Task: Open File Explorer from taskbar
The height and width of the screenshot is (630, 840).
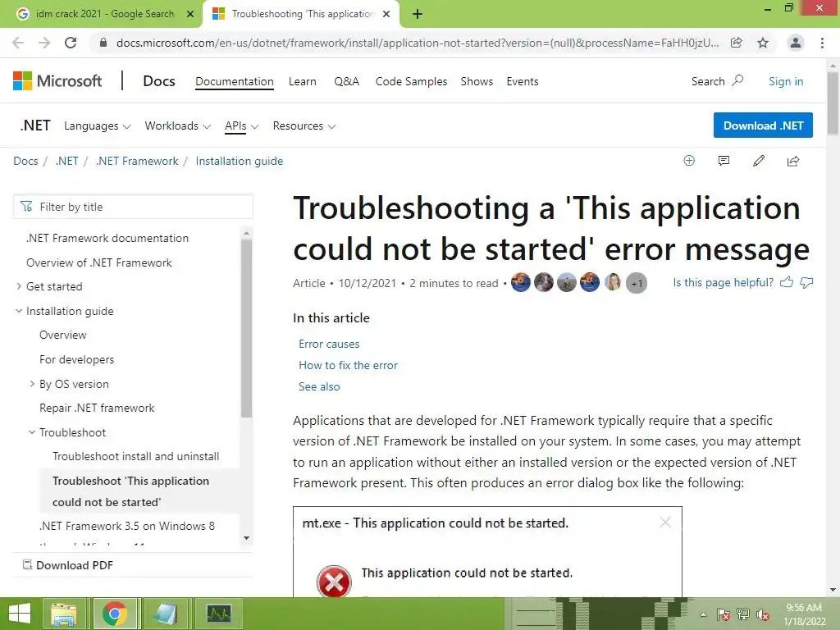Action: point(64,614)
